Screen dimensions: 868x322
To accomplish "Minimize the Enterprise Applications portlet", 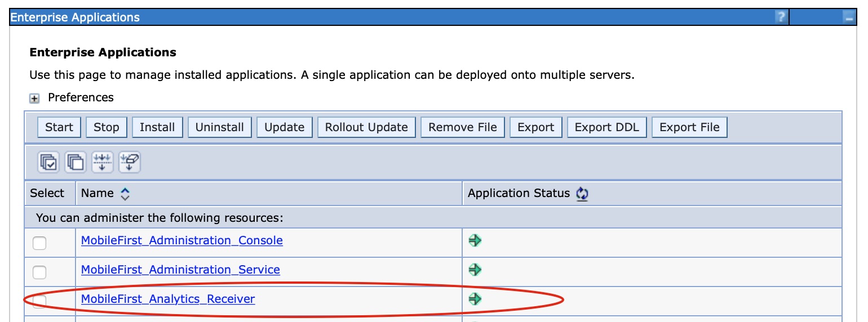I will tap(849, 18).
